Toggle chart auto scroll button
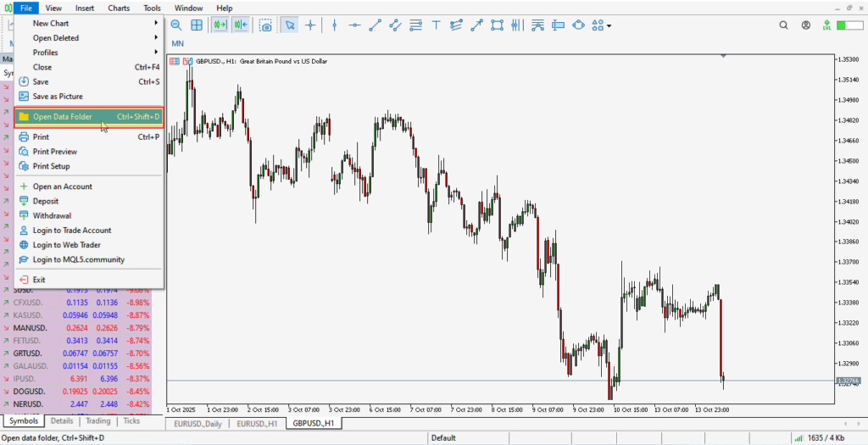 pos(220,25)
